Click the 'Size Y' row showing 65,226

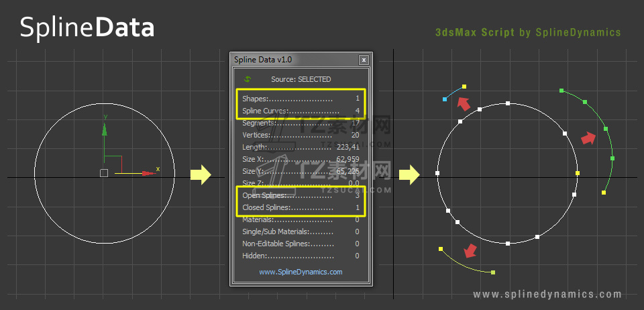tap(301, 171)
